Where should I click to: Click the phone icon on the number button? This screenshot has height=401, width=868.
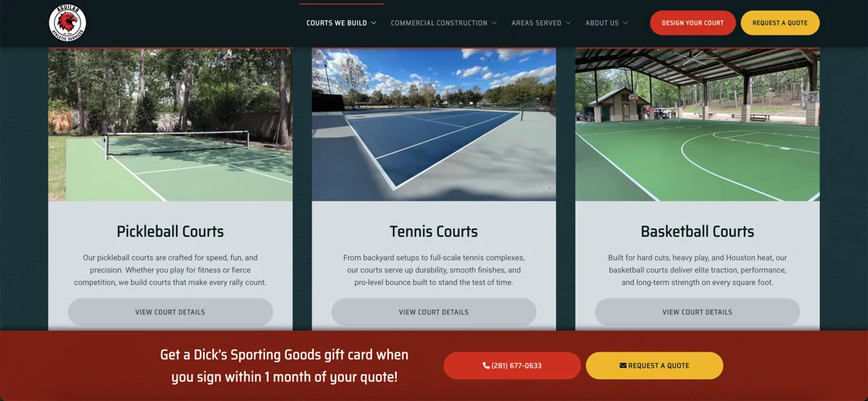[486, 365]
